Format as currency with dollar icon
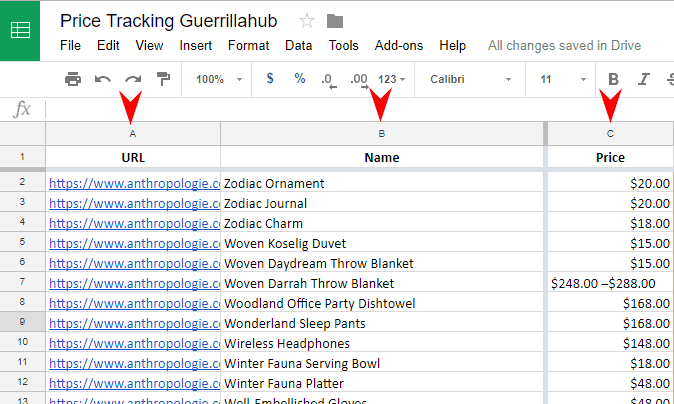Image resolution: width=674 pixels, height=404 pixels. point(270,79)
